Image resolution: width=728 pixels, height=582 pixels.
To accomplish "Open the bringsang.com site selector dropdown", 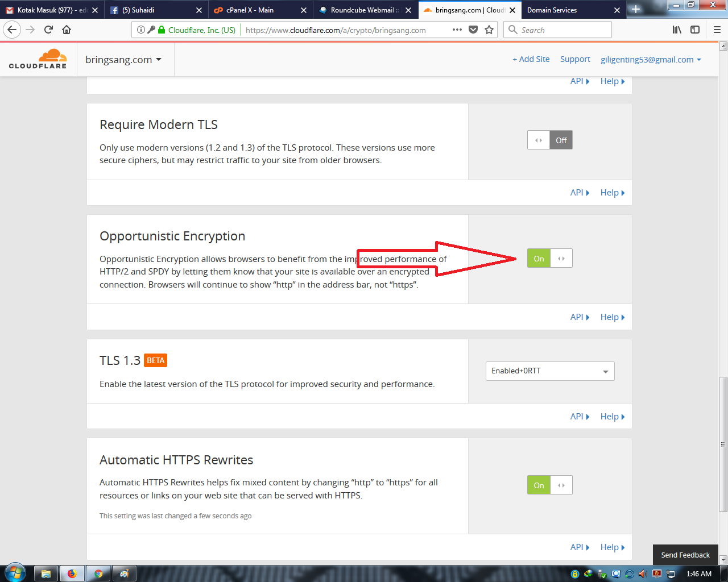I will pos(123,59).
